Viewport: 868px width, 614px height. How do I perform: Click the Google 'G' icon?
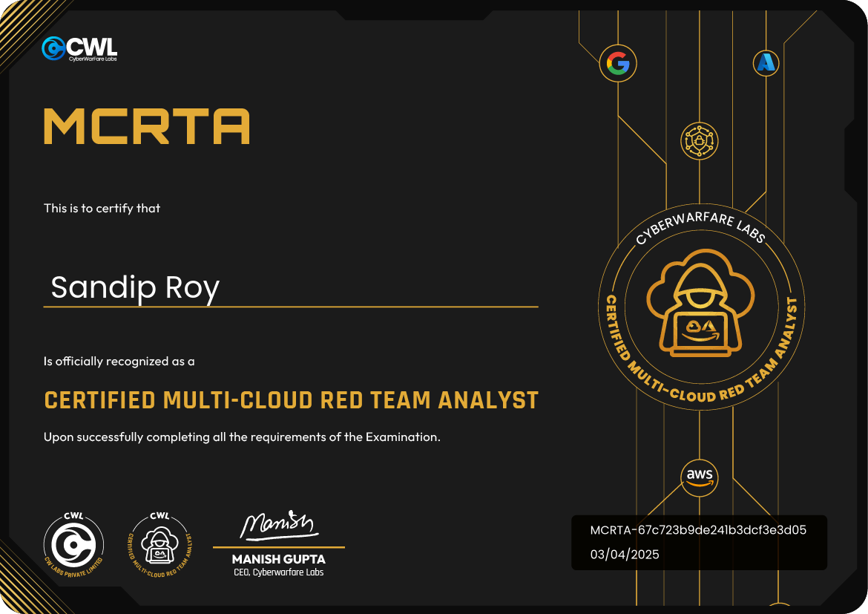click(617, 65)
